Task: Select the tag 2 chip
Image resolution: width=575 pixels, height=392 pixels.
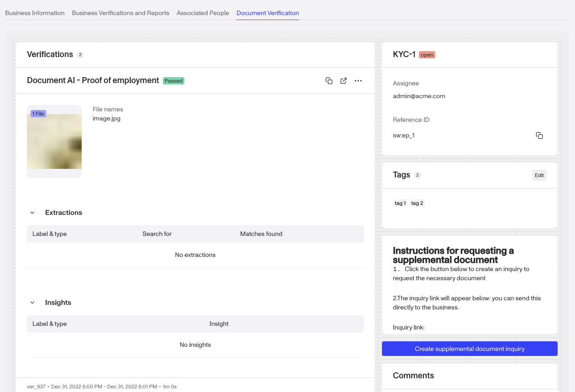Action: point(417,203)
